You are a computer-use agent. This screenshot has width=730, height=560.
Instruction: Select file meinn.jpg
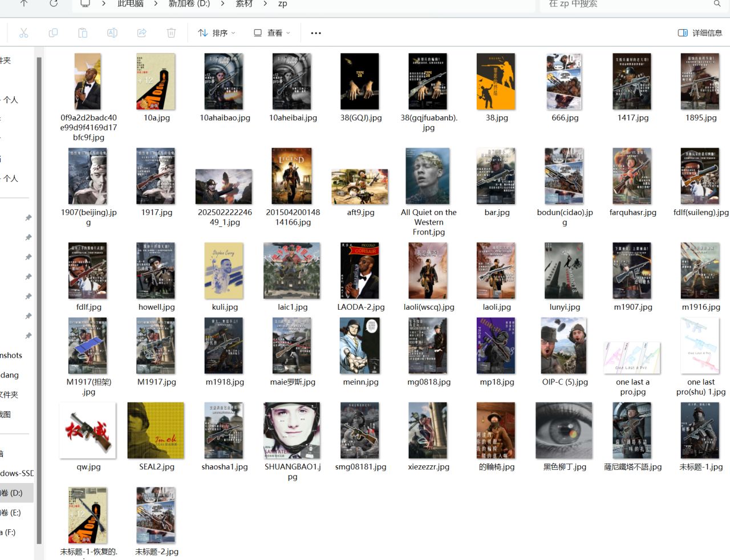pos(360,352)
